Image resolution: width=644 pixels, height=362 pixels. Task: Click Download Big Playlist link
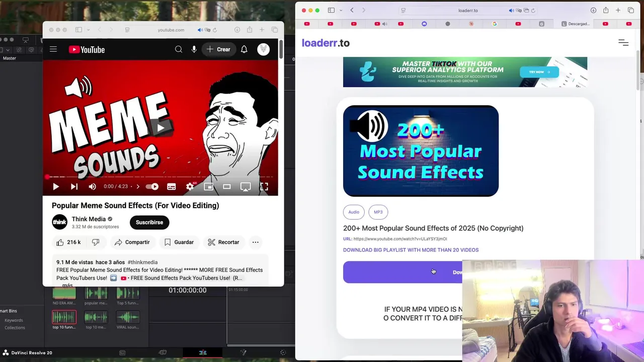[x=411, y=250]
